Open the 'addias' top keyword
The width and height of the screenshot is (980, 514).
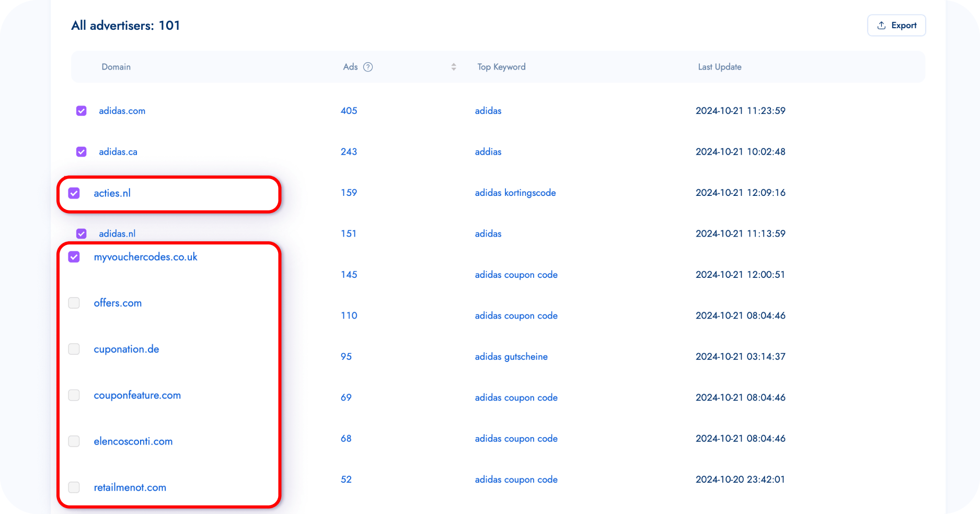[x=488, y=151]
